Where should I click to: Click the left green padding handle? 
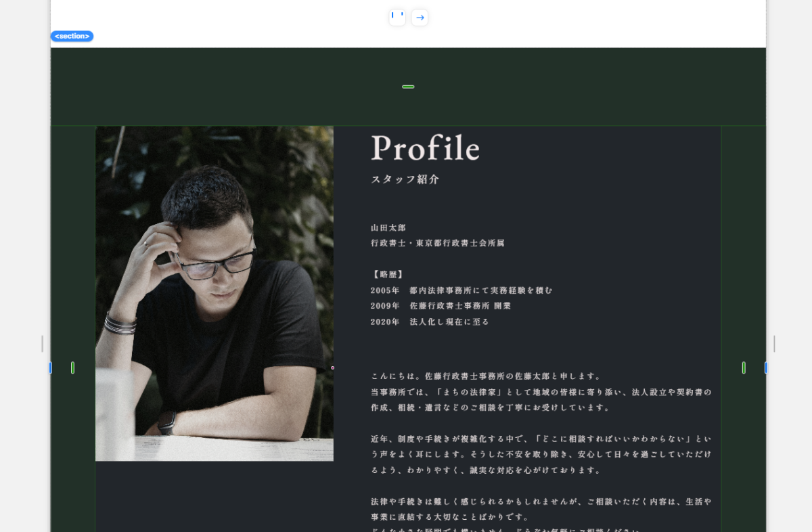tap(72, 368)
